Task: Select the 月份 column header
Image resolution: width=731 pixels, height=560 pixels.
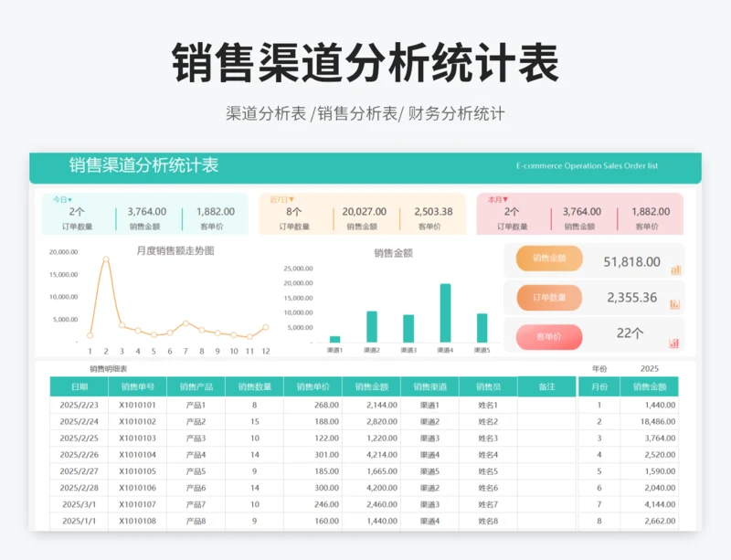Action: [599, 386]
